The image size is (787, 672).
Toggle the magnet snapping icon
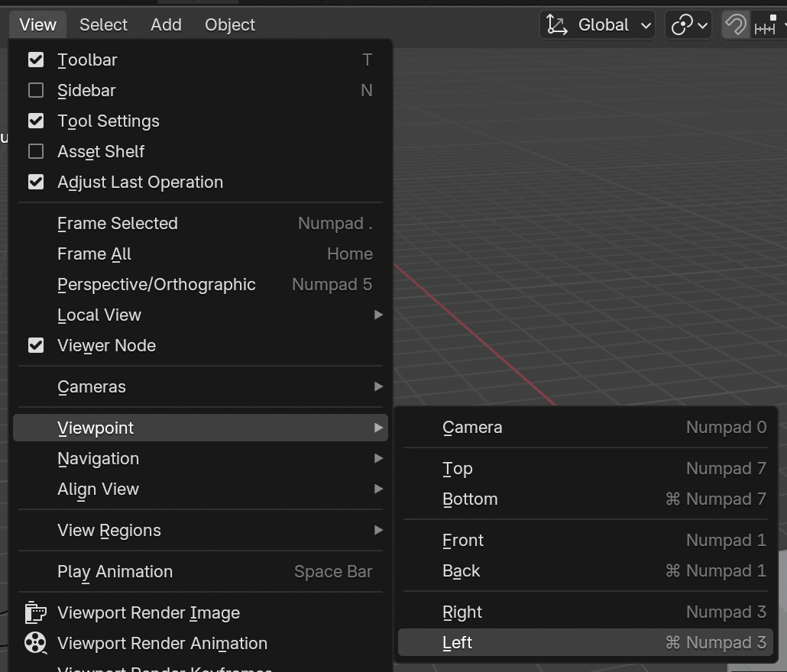[735, 25]
